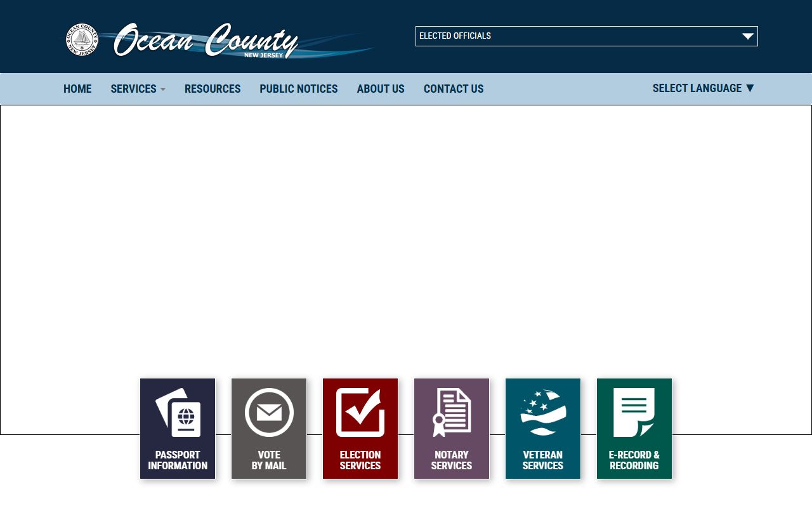Open the Resources page

coord(213,89)
